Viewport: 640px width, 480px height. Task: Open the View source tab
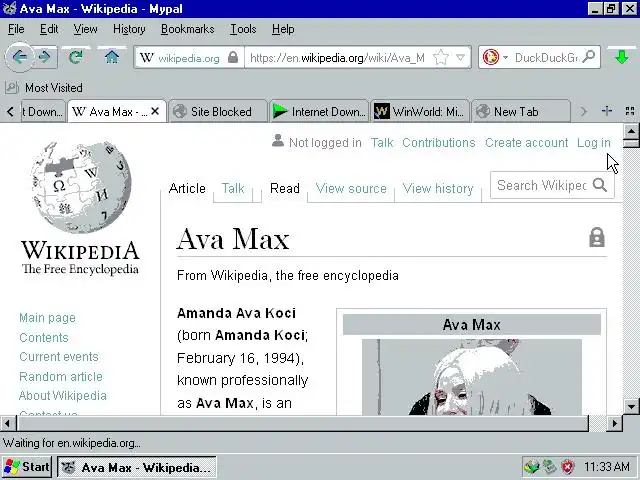click(351, 188)
